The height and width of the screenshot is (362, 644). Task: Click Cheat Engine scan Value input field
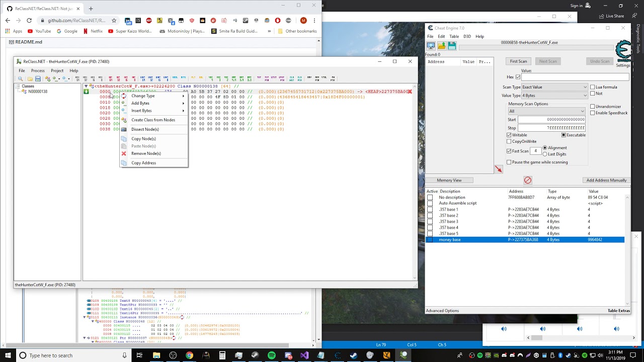click(x=575, y=77)
